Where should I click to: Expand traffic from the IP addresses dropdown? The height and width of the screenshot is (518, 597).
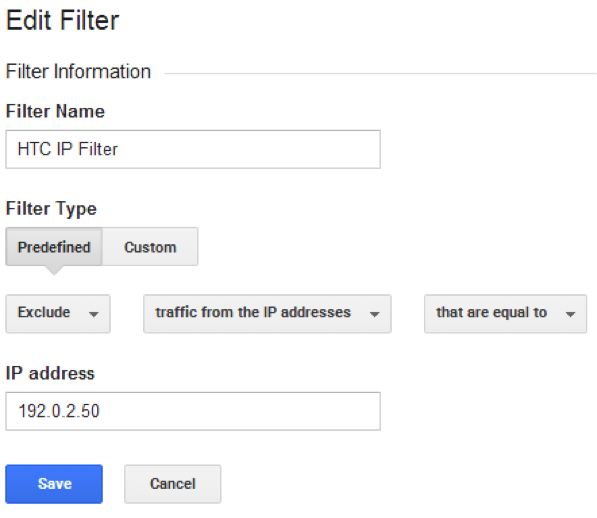267,314
